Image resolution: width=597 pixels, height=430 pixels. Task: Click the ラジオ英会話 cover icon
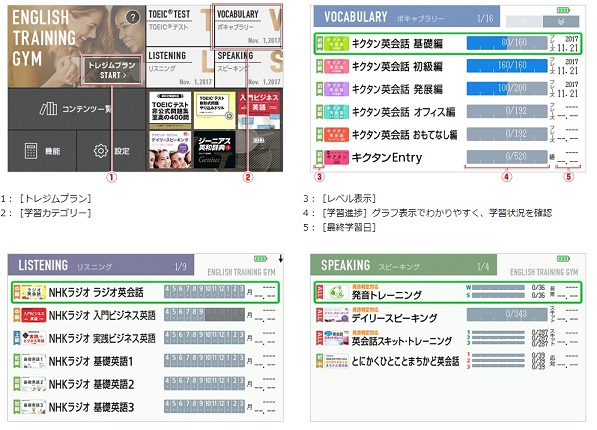pyautogui.click(x=34, y=292)
